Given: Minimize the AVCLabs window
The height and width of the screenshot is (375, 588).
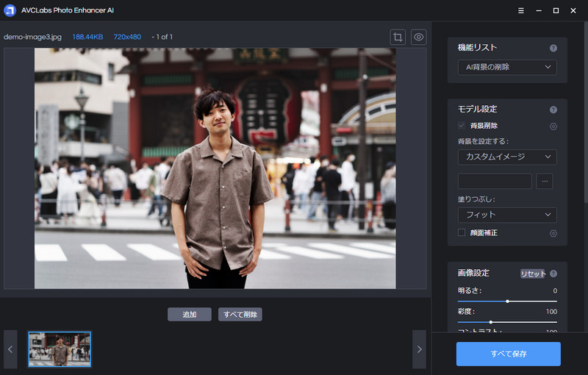Looking at the screenshot, I should tap(539, 10).
